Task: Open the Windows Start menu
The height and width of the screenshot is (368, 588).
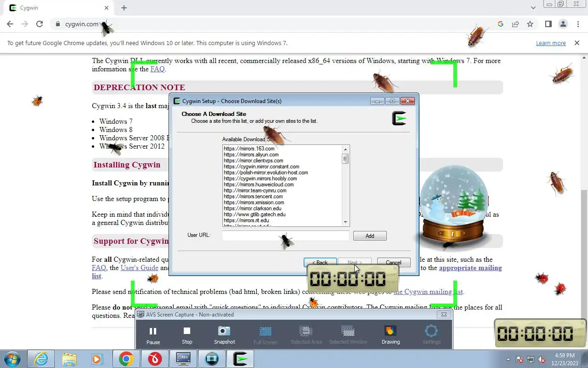Action: click(x=12, y=359)
